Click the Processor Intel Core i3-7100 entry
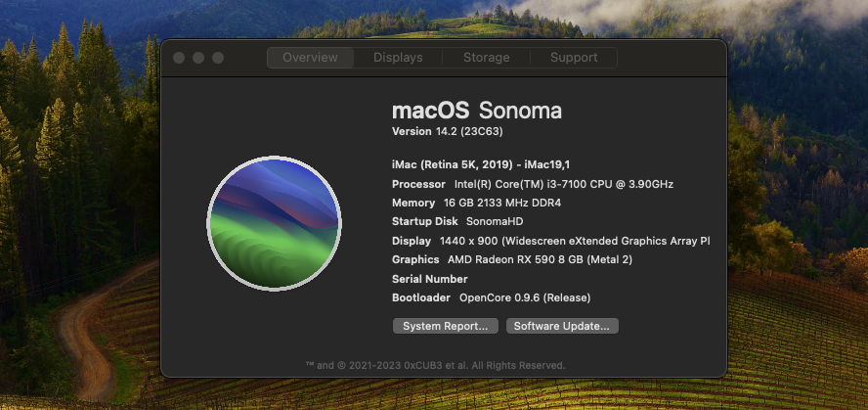Image resolution: width=868 pixels, height=410 pixels. tap(533, 184)
